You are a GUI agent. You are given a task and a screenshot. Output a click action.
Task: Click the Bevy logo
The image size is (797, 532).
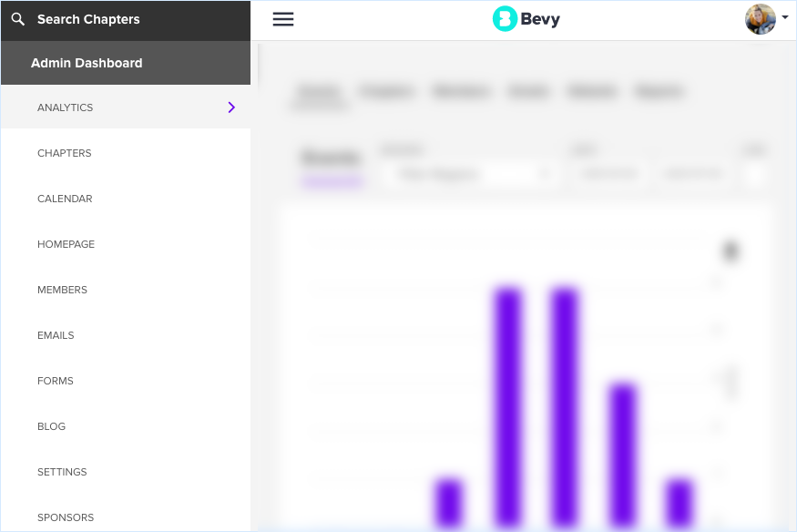tap(526, 19)
